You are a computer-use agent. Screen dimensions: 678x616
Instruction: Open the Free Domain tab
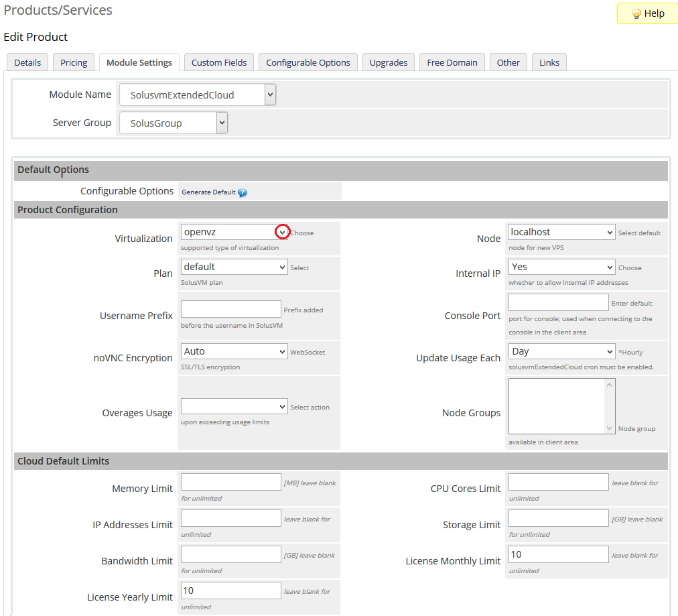coord(452,62)
